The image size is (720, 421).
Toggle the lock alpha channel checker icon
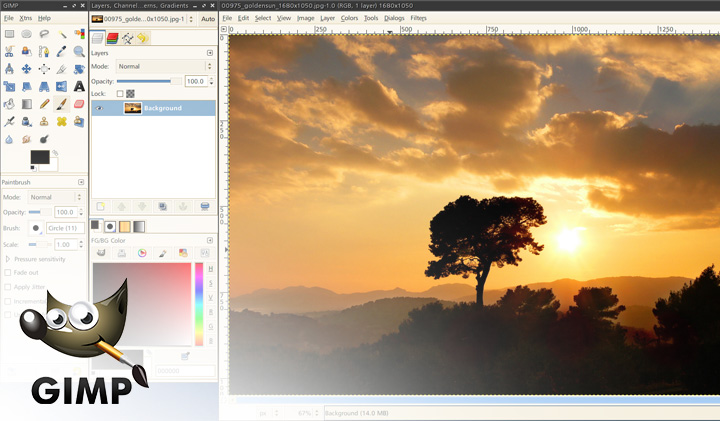130,94
